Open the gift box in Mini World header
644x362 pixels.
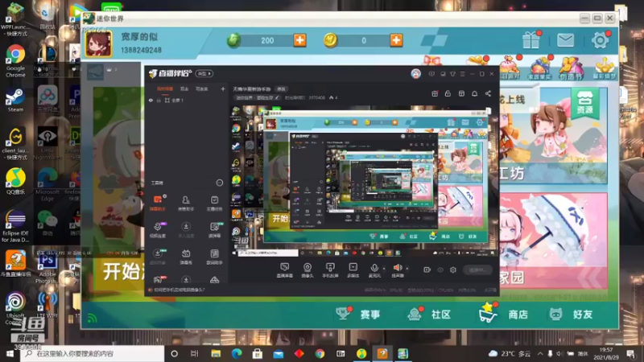(x=531, y=40)
